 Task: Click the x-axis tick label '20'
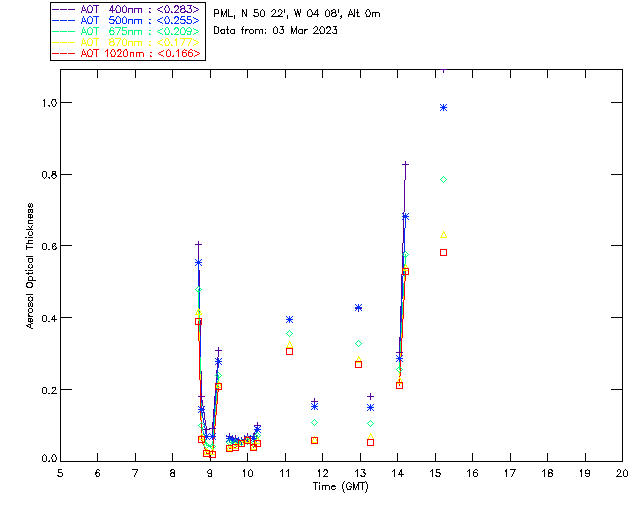click(622, 473)
